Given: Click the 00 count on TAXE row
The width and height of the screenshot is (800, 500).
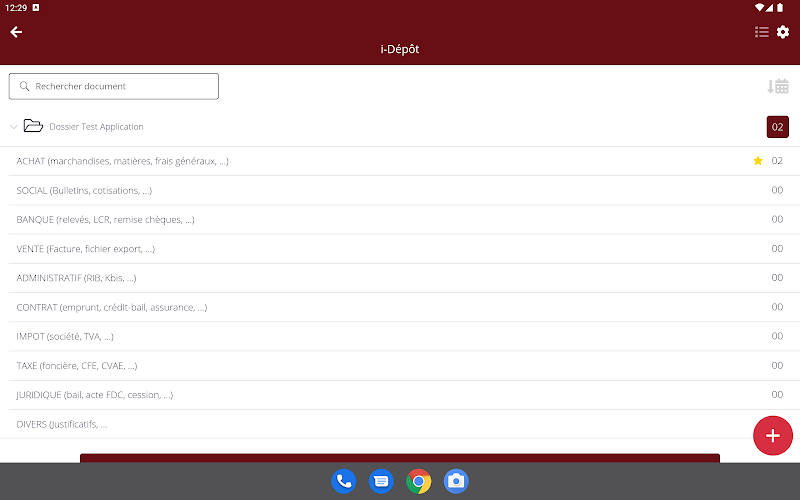Looking at the screenshot, I should pos(777,365).
